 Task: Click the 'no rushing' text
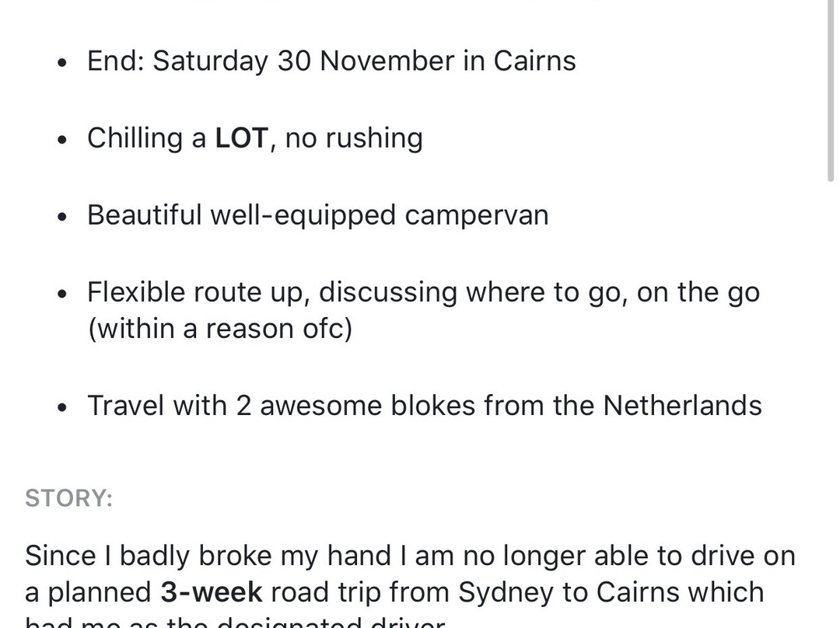click(354, 138)
